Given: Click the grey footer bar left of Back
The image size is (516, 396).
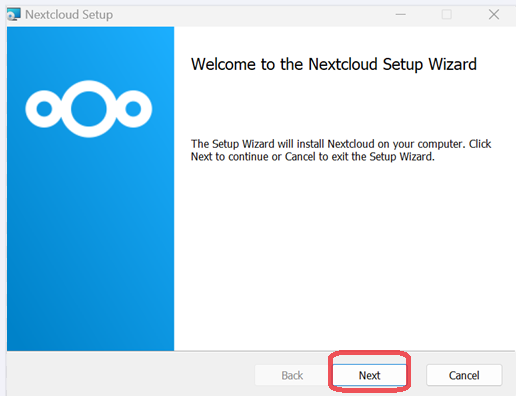Looking at the screenshot, I should tap(130, 374).
